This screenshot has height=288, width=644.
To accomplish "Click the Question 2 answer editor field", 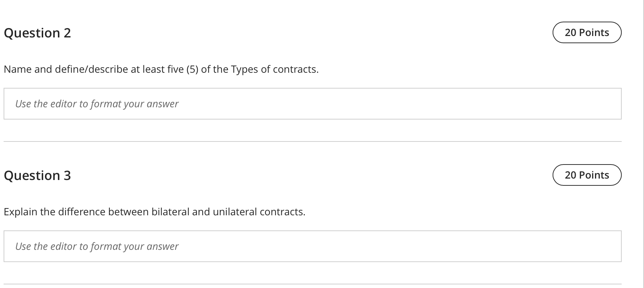I will [312, 104].
